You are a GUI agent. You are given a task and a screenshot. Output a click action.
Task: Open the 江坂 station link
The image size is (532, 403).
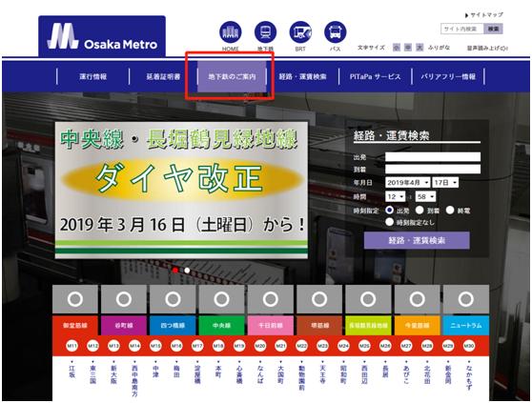coord(72,371)
